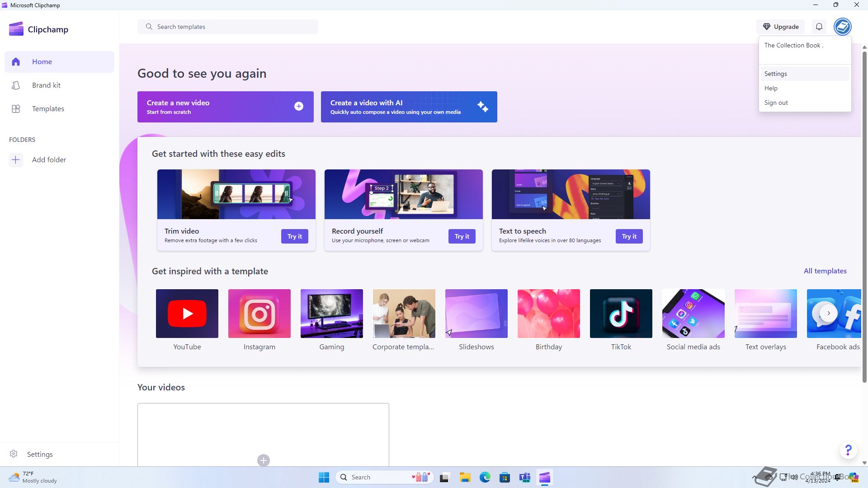Open the Text to speech preview image
This screenshot has height=488, width=868.
click(x=571, y=194)
